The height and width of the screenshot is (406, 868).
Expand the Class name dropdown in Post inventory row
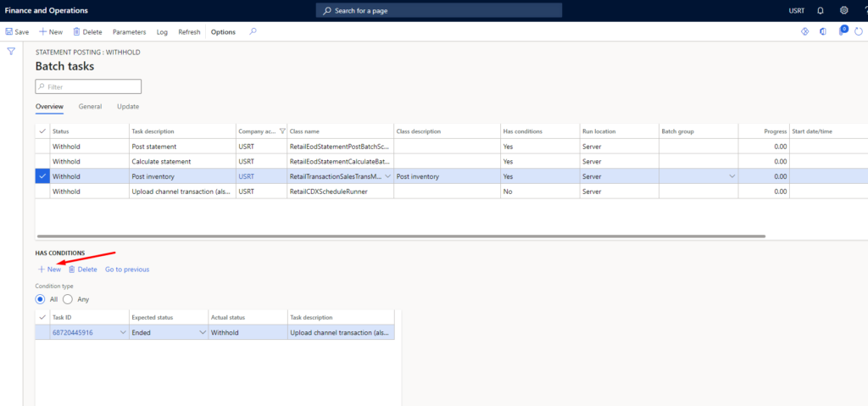(387, 176)
